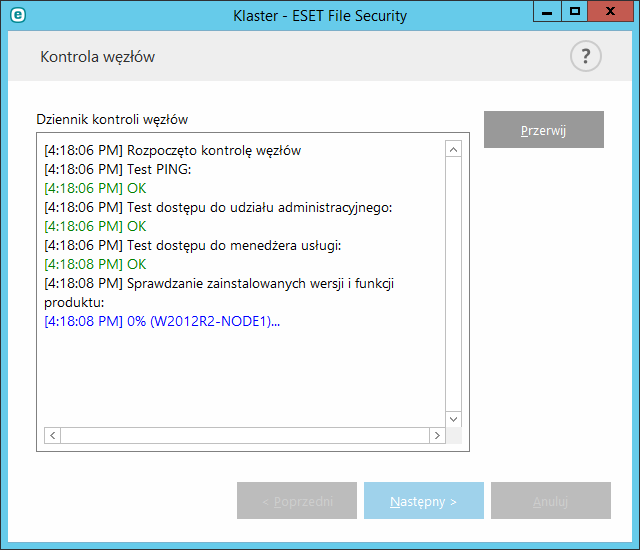
Task: Select log line 'Rozpoczęto kontrolę węzłów'
Action: coord(173,151)
